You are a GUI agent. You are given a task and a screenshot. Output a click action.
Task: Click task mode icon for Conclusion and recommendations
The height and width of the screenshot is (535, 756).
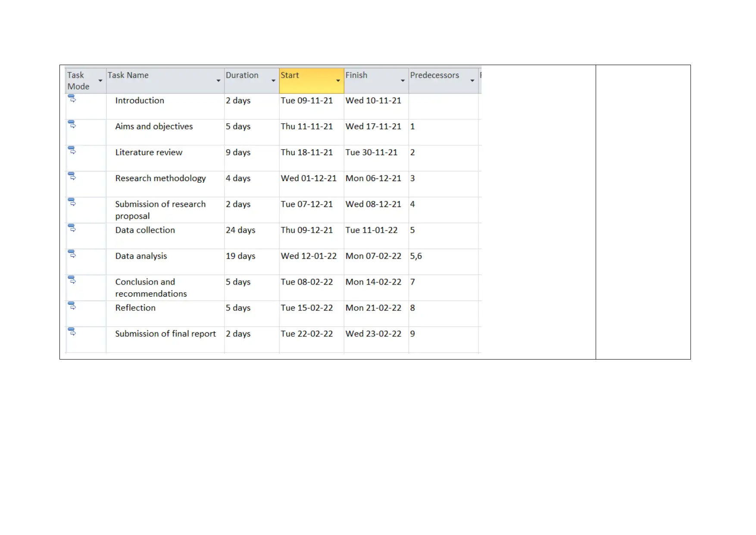pos(72,280)
